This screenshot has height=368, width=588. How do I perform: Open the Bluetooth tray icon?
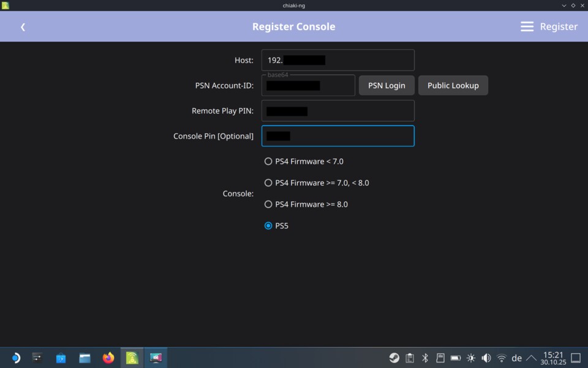coord(425,358)
